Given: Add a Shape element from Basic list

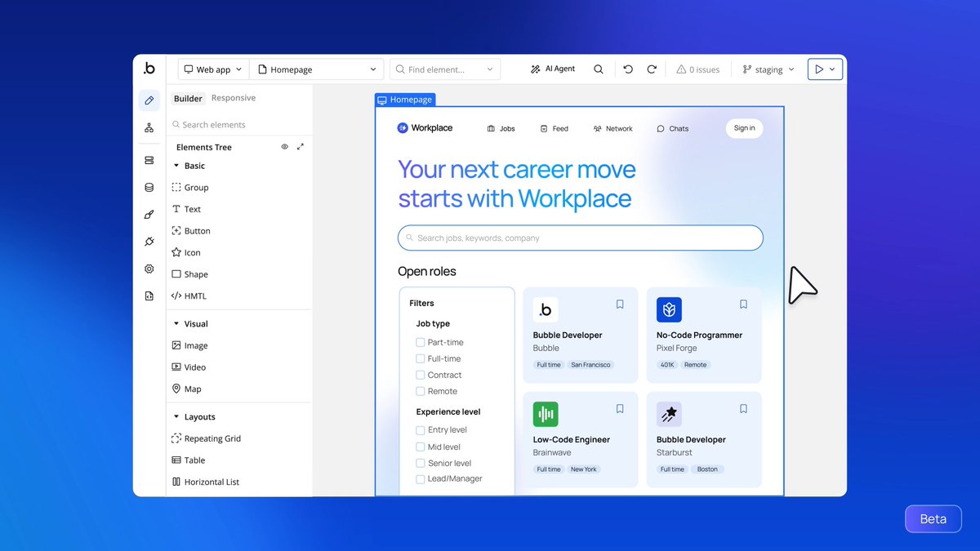Looking at the screenshot, I should click(x=189, y=275).
